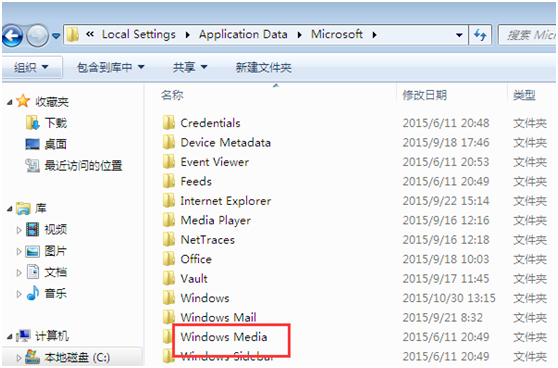Open address bar history dropdown
Image resolution: width=558 pixels, height=368 pixels.
tap(459, 35)
